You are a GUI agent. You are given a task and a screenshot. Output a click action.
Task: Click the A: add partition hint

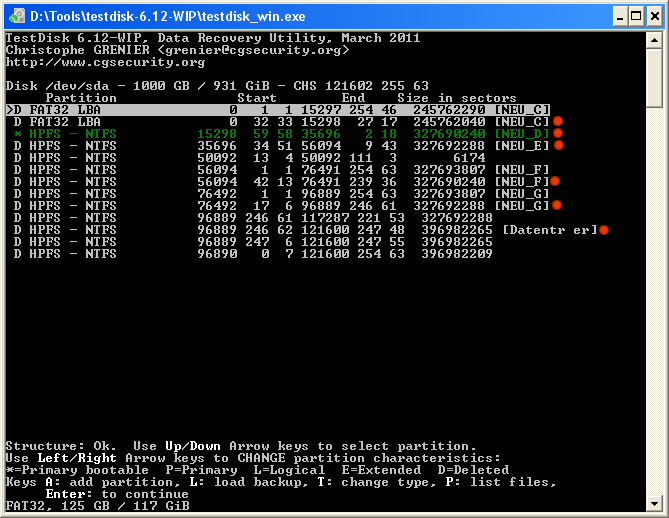(113, 482)
